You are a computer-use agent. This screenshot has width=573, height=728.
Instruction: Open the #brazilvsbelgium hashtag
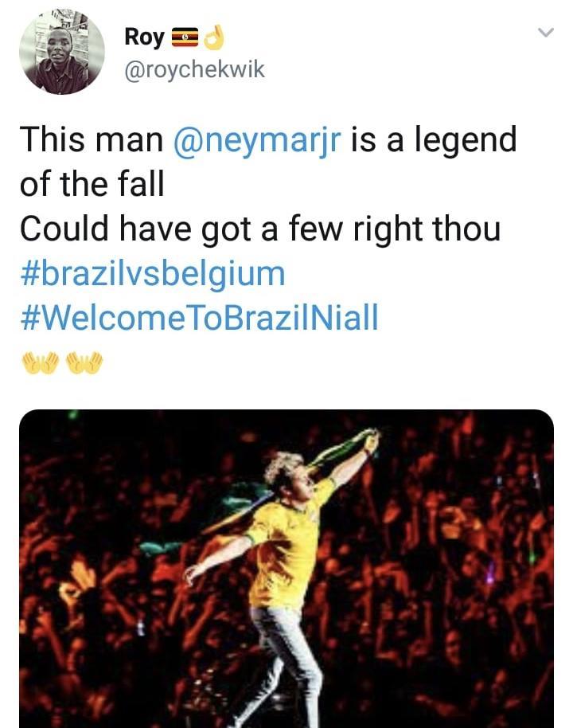(152, 274)
